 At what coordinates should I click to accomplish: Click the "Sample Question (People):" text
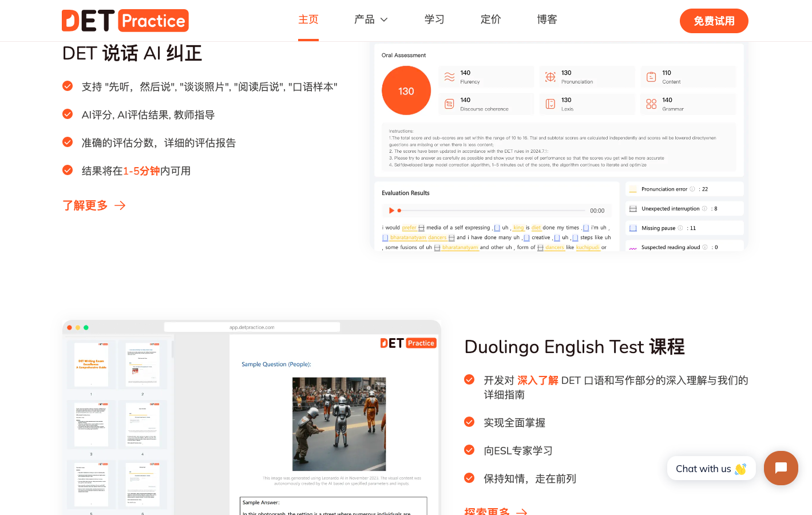coord(276,364)
